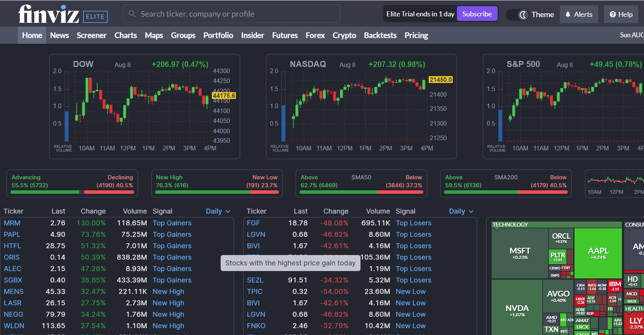The image size is (644, 335).
Task: Click the IBM tile in heatmap
Action: point(615,286)
